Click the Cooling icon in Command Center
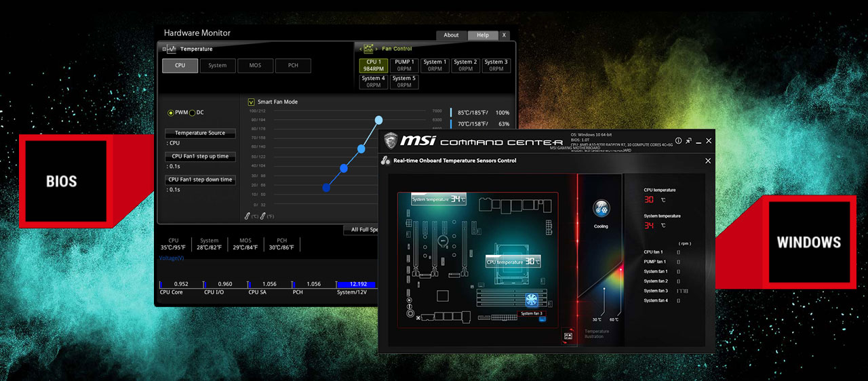Viewport: 868px width, 381px height. [x=601, y=208]
